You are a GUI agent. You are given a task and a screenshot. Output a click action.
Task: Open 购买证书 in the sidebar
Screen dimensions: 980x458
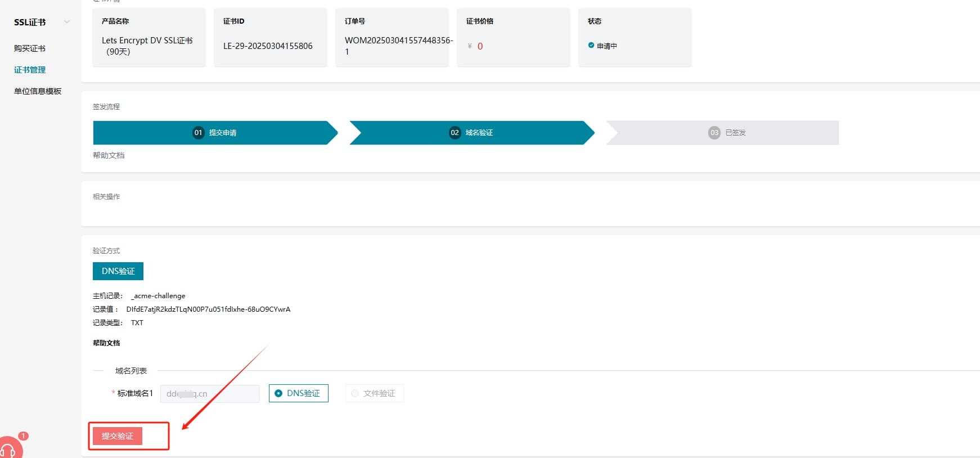[x=30, y=48]
